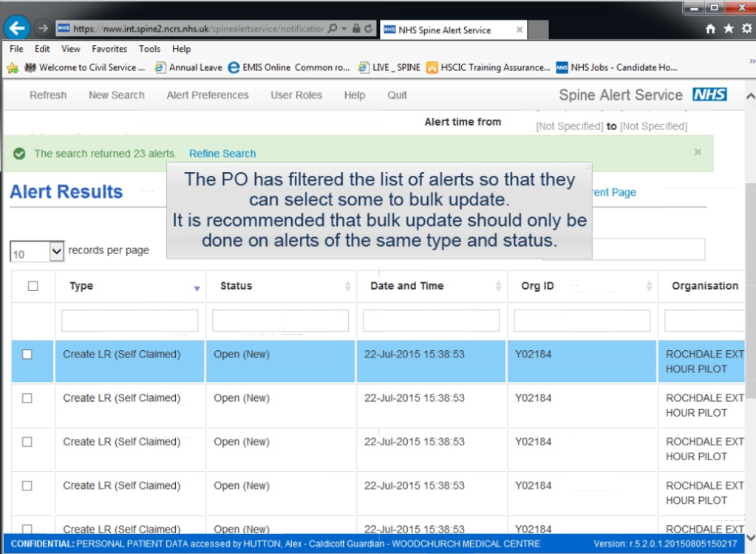This screenshot has height=554, width=756.
Task: Open the browser Home icon
Action: coord(710,29)
